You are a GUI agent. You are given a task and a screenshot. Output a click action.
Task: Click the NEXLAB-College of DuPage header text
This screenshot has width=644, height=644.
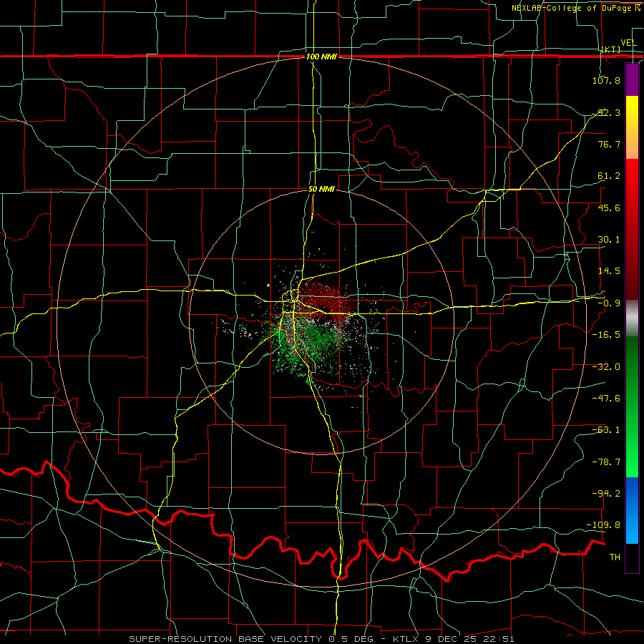pos(575,8)
